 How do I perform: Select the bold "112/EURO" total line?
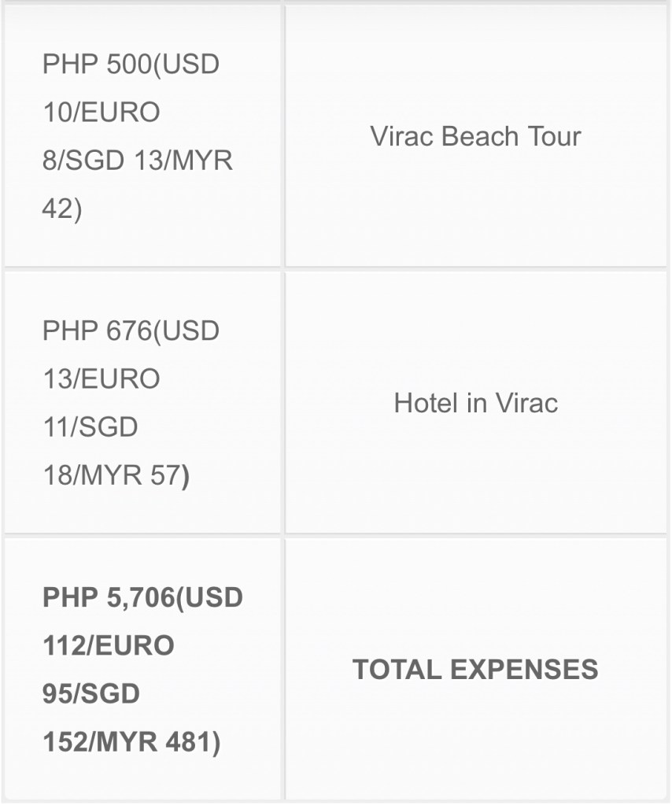click(108, 646)
